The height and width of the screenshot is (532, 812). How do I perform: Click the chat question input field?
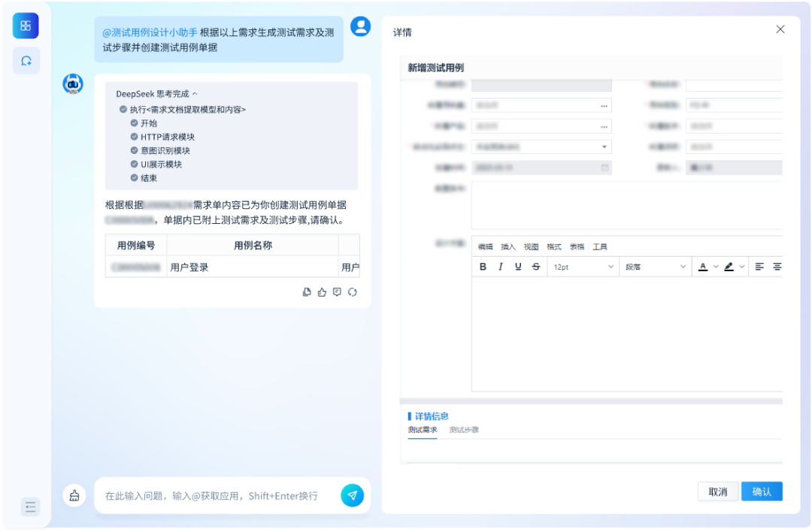(218, 496)
